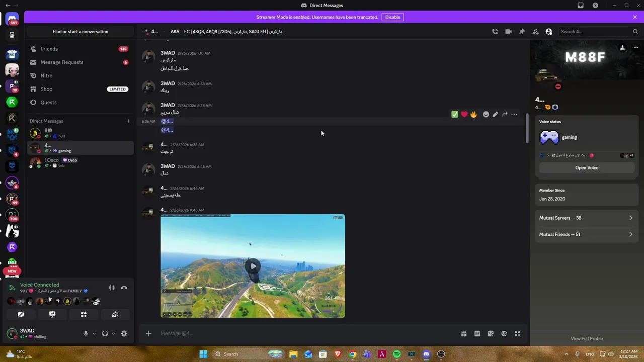Select the 4... gaming conversation
644x362 pixels.
pyautogui.click(x=80, y=148)
